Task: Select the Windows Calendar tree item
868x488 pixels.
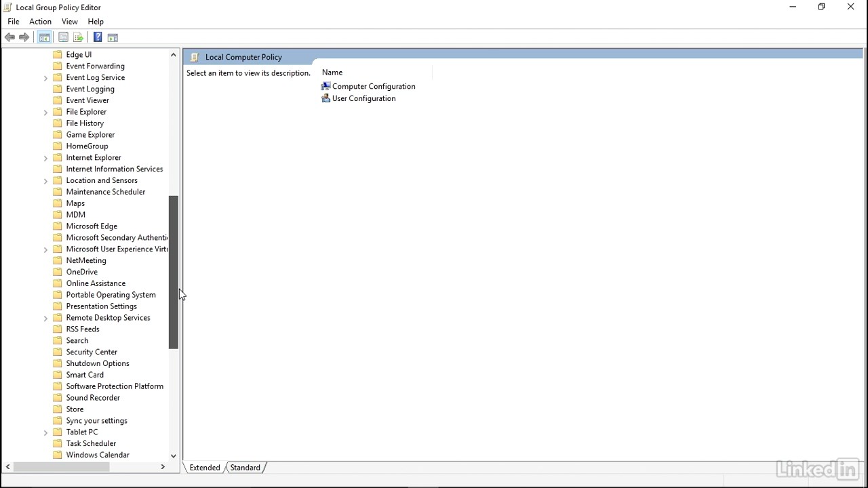Action: (x=98, y=455)
